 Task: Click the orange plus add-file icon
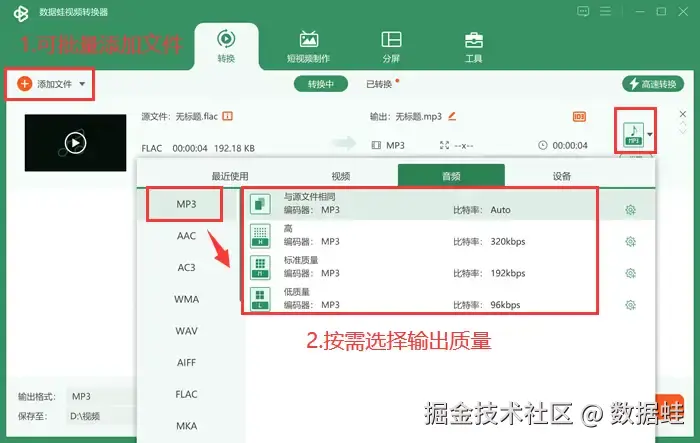click(25, 84)
